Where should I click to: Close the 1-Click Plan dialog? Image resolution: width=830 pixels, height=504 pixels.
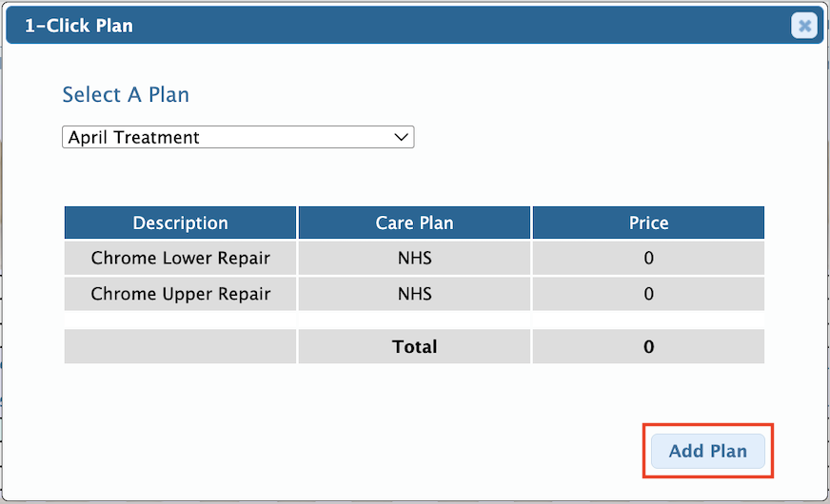coord(804,27)
